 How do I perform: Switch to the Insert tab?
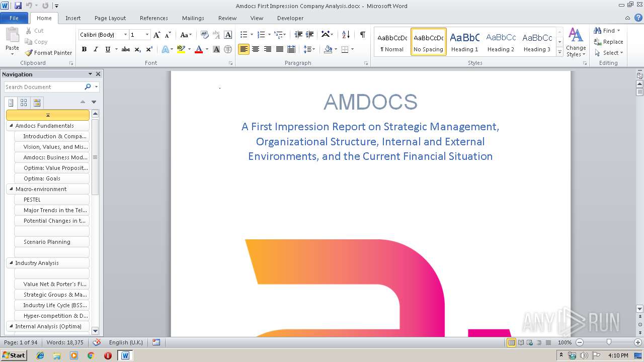coord(73,18)
